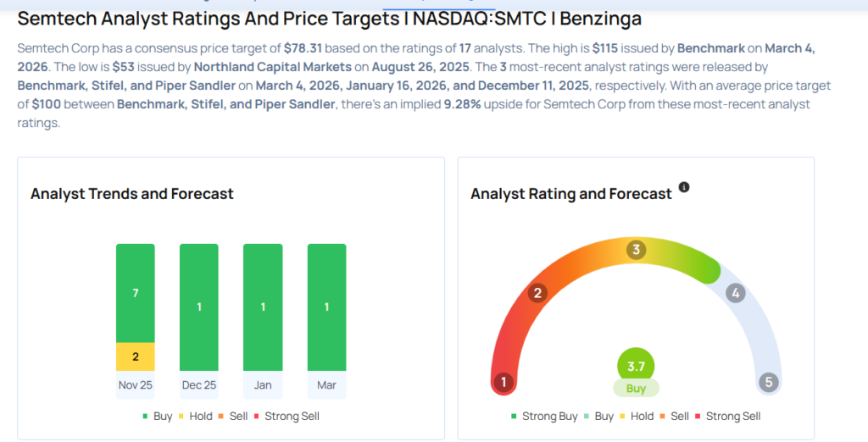Click the green 3.7 rating score circle
This screenshot has width=868, height=442.
[x=636, y=366]
